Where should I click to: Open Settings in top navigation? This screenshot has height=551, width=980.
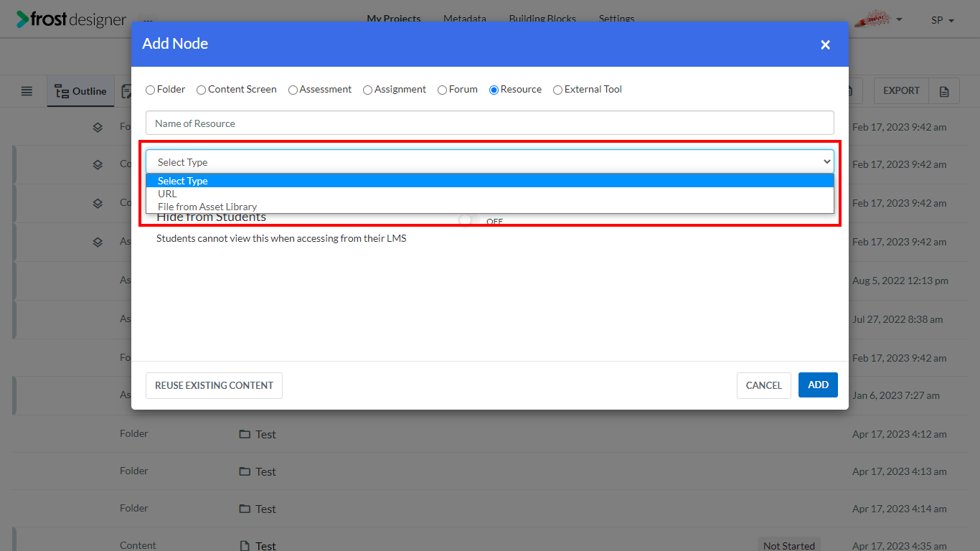[x=616, y=19]
